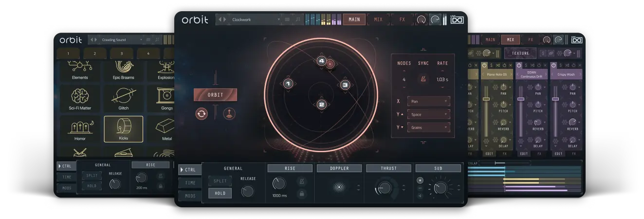Image resolution: width=644 pixels, height=219 pixels.
Task: Click TEXTURE button in right window
Action: click(x=520, y=53)
